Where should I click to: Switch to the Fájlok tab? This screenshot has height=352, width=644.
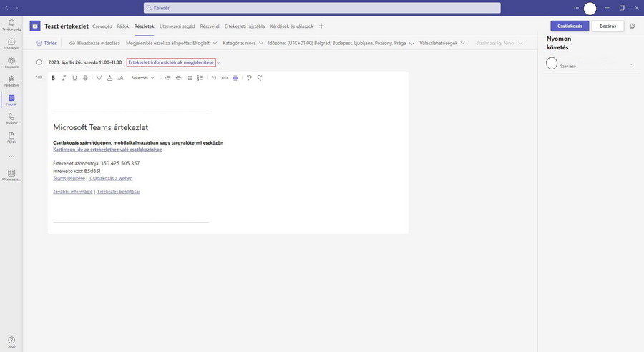[123, 26]
